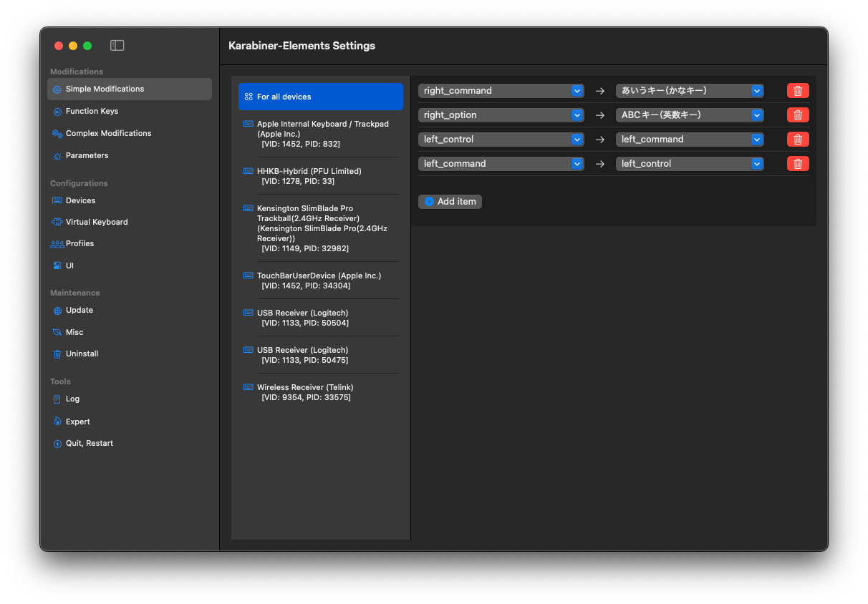Open the あいうキー(かなキー) target dropdown
Screen dimensions: 868x604
click(x=690, y=91)
